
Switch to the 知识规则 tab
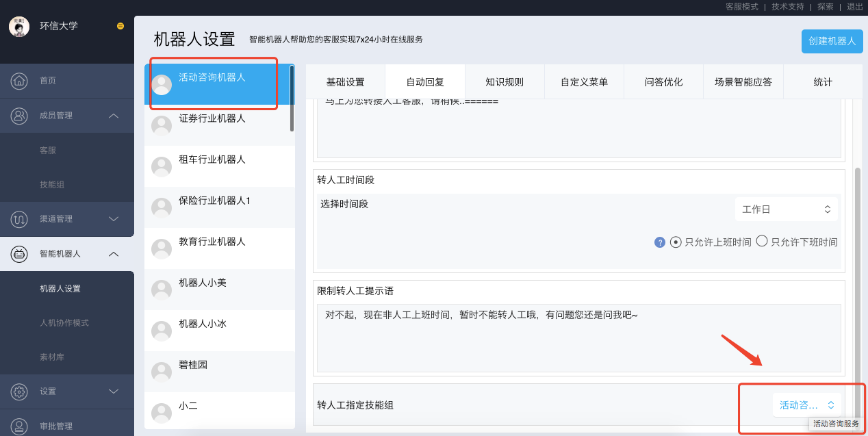pyautogui.click(x=505, y=82)
